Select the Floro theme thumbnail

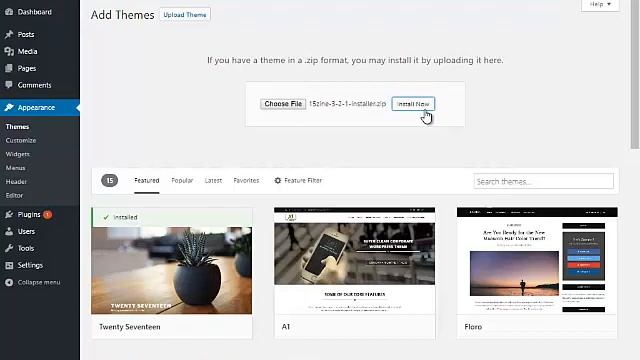(x=537, y=261)
